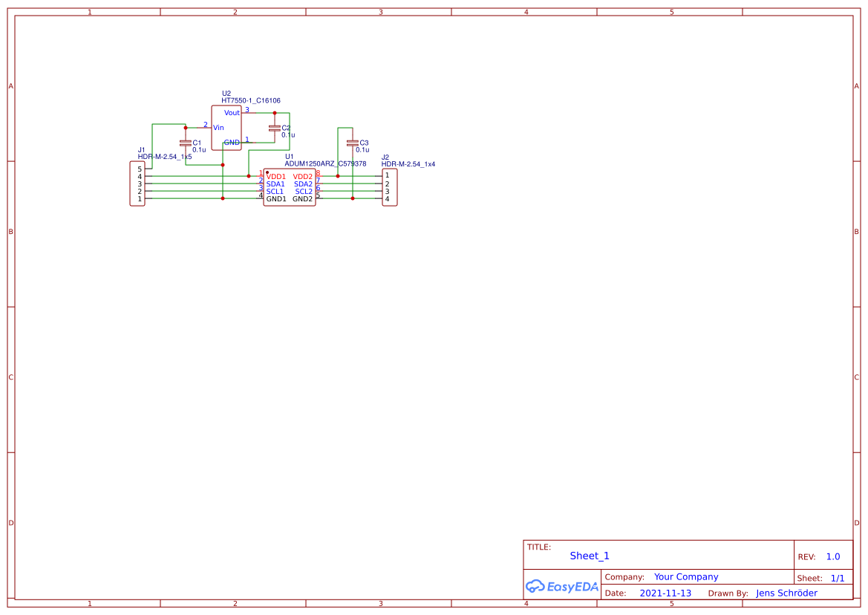The height and width of the screenshot is (615, 868).
Task: Click the GND pin label on U2
Action: [x=230, y=143]
